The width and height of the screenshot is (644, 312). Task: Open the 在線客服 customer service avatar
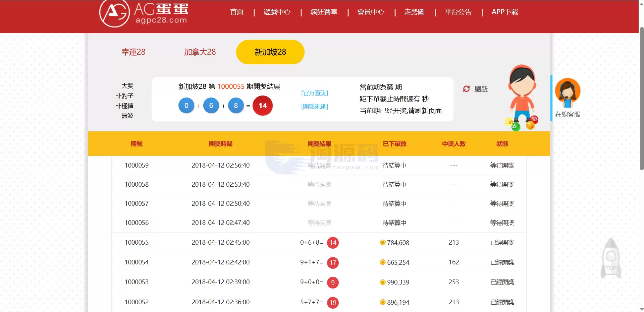(568, 92)
